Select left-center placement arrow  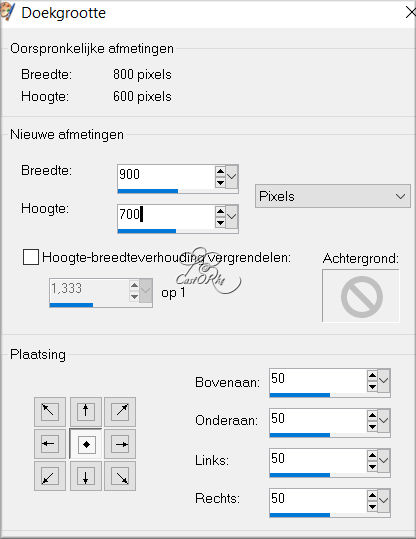coord(50,444)
